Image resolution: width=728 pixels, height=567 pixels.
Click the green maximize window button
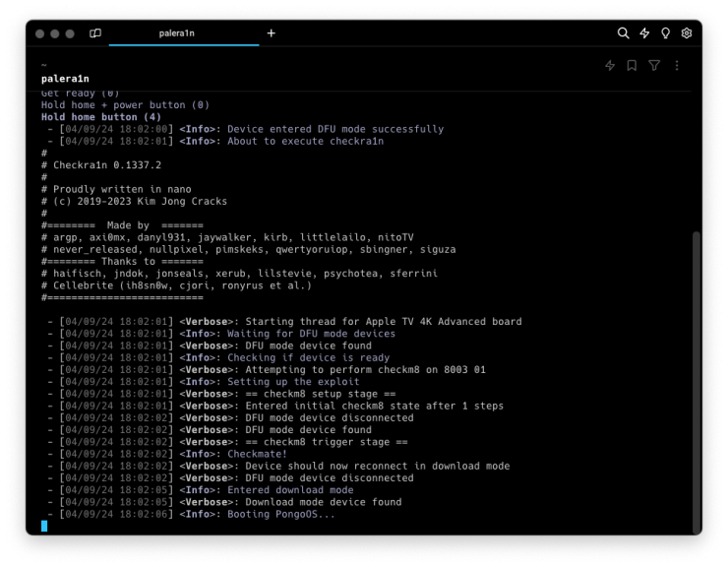[70, 33]
